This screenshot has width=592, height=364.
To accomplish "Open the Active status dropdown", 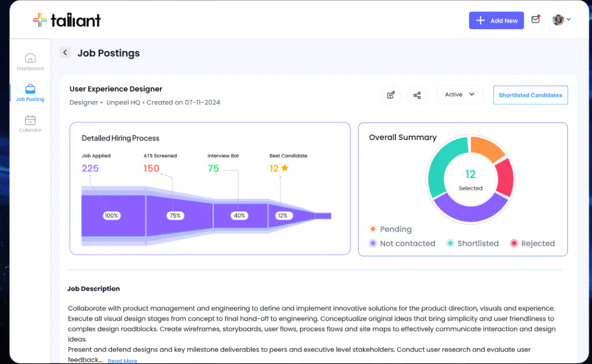I will click(x=460, y=95).
